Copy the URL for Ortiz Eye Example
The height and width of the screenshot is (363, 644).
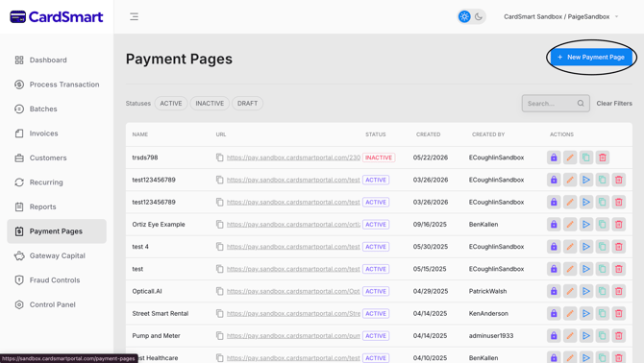(220, 225)
